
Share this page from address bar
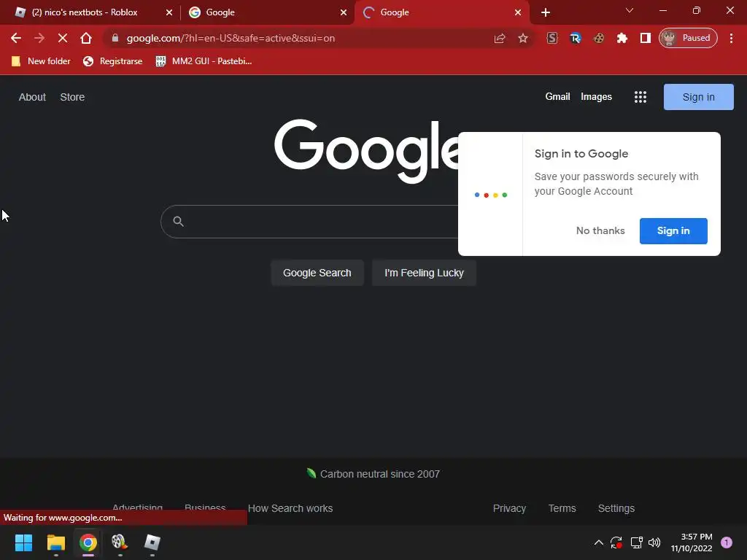click(499, 38)
